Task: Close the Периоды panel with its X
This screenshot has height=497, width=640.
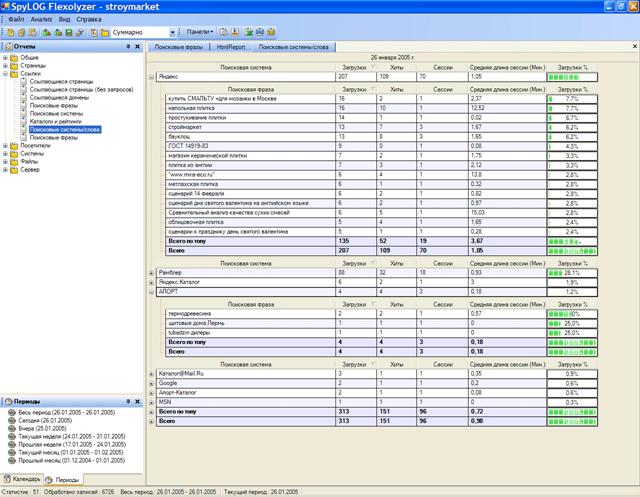Action: (x=138, y=402)
